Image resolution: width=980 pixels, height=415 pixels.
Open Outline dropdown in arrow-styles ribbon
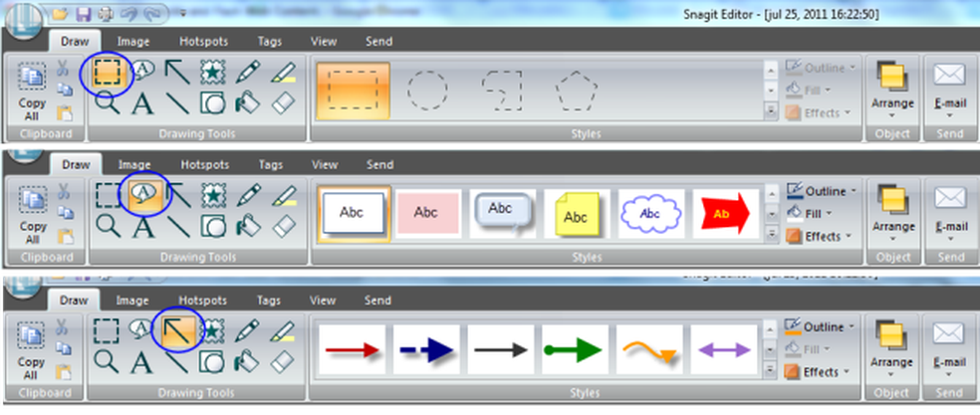(x=820, y=326)
